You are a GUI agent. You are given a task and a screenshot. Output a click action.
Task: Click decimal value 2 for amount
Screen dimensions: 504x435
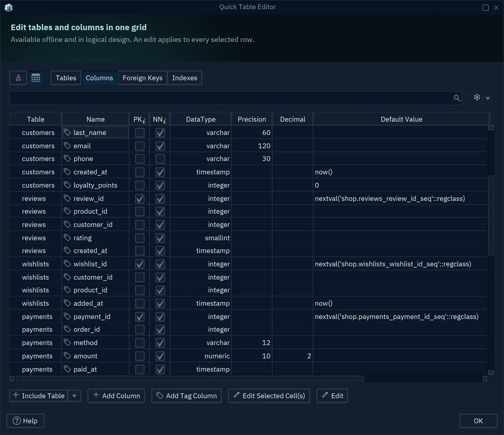click(x=292, y=356)
